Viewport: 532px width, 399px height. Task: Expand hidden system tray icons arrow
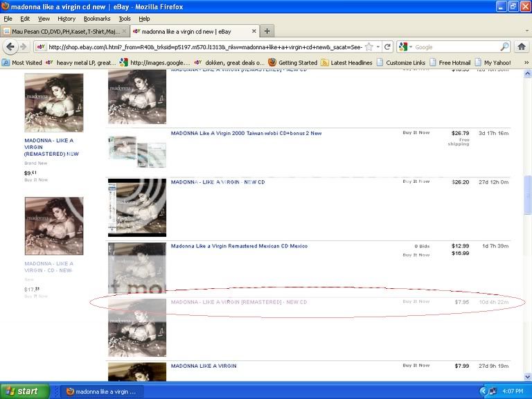[483, 391]
